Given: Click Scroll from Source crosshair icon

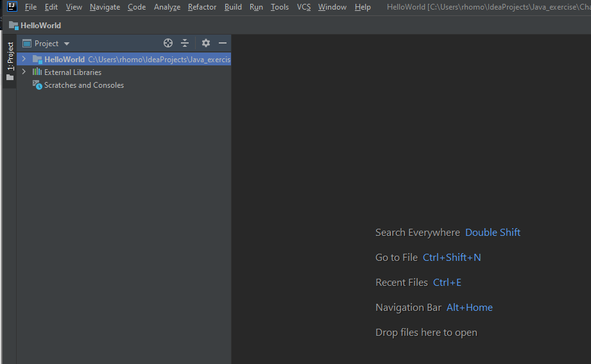Looking at the screenshot, I should [x=168, y=43].
